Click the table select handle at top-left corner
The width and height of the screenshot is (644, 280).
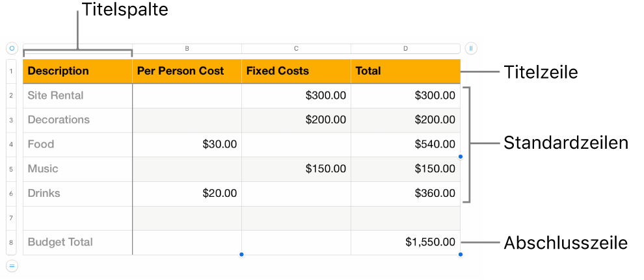[x=11, y=48]
